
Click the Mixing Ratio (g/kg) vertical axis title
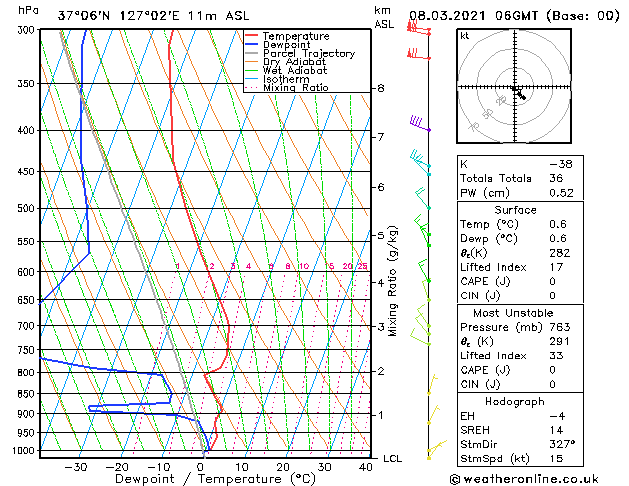393,281
